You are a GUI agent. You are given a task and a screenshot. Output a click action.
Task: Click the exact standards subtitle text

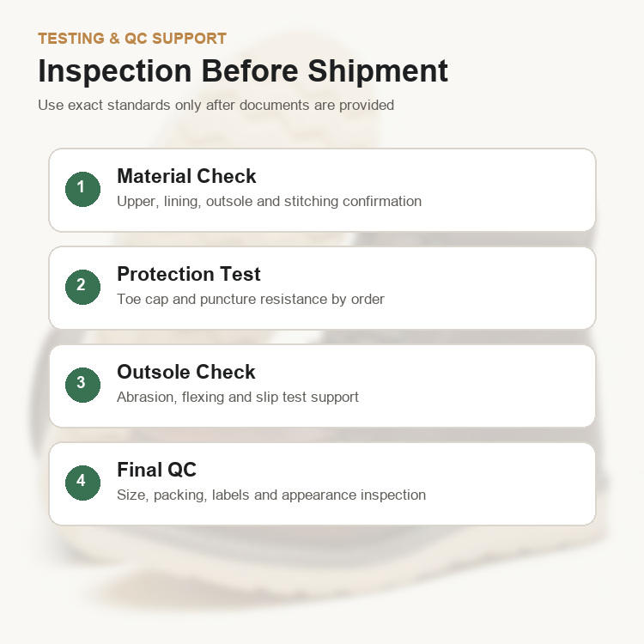pyautogui.click(x=216, y=105)
